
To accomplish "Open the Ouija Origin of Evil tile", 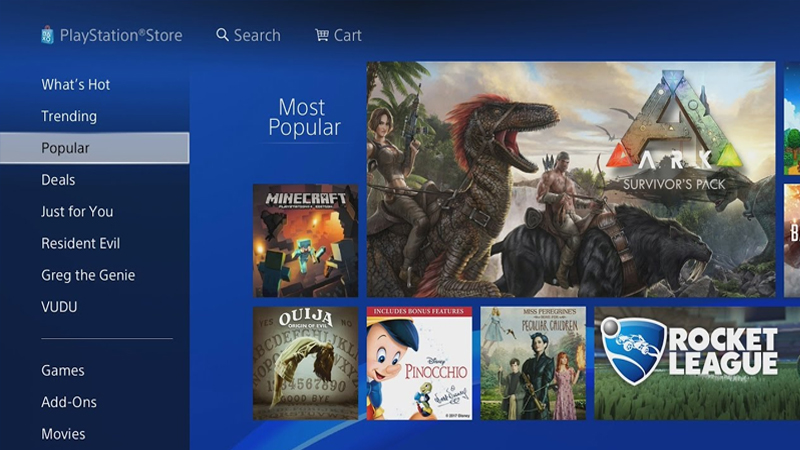I will coord(306,363).
